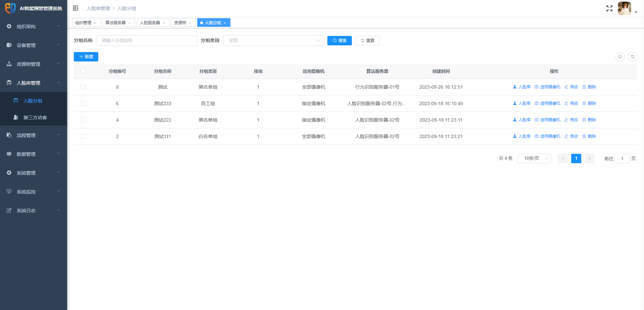Open 适用摄像机 for group 测试222
Viewport: 644px width, 310px height.
click(x=547, y=120)
